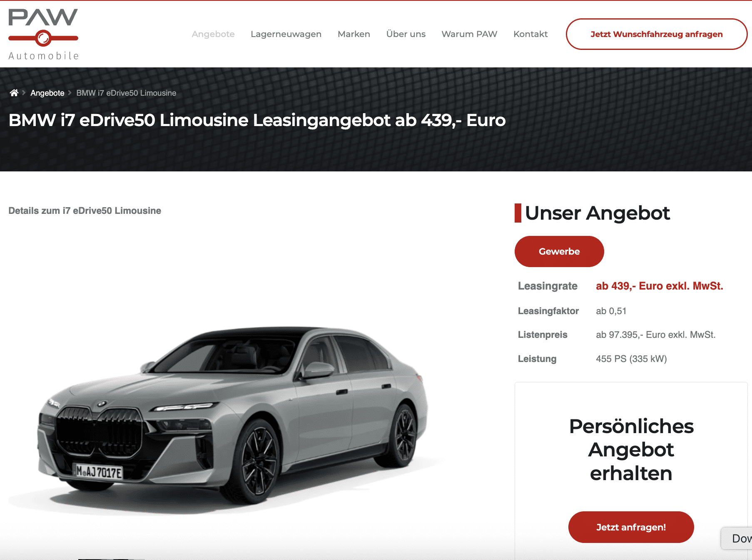The width and height of the screenshot is (752, 560).
Task: Open the PAW Automobile logo
Action: click(43, 35)
